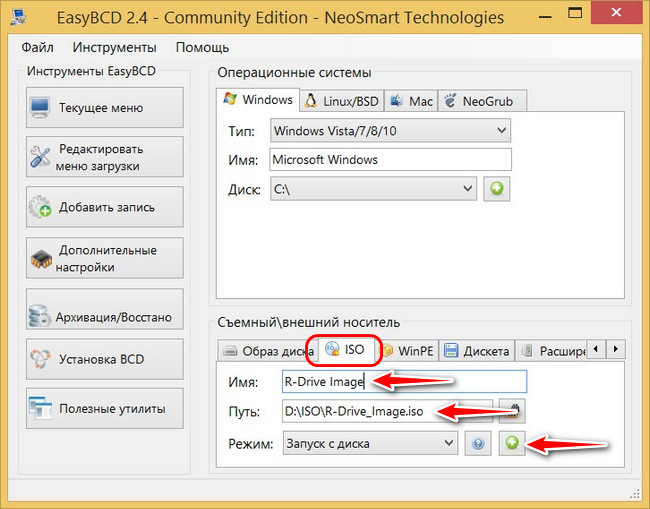The image size is (650, 509).
Task: Add ISO entry with green plus icon
Action: pyautogui.click(x=512, y=443)
